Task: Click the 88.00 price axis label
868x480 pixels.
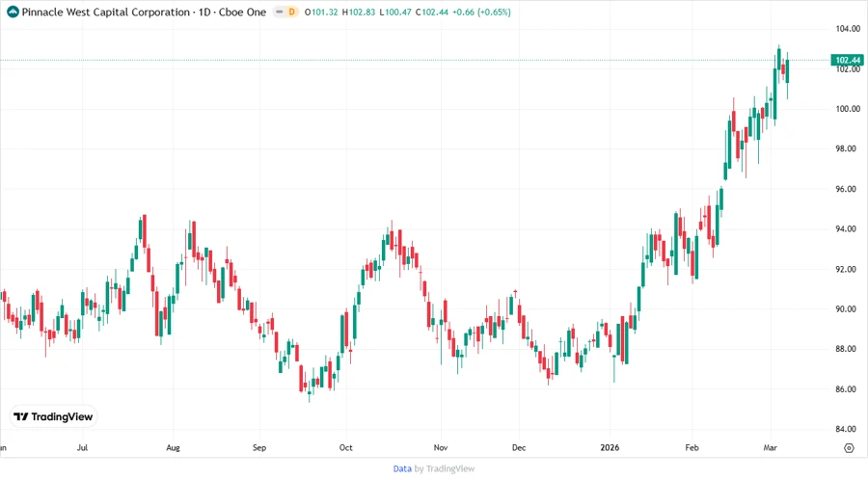Action: coord(848,349)
